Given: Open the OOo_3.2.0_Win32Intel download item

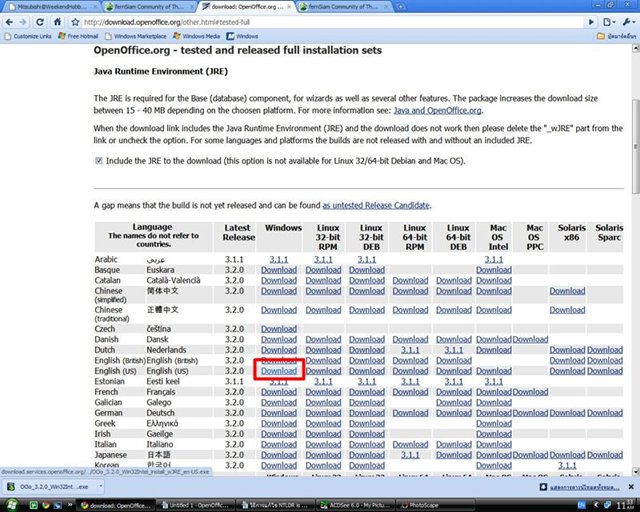Looking at the screenshot, I should (50, 485).
